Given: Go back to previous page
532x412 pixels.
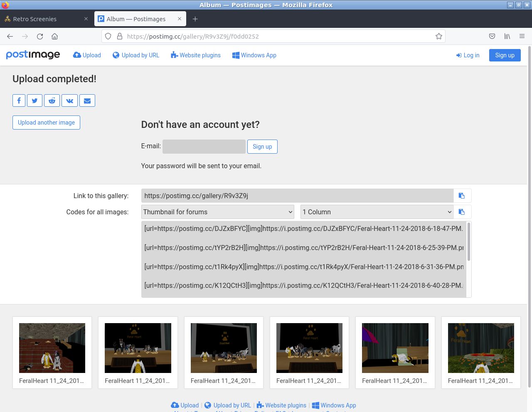Looking at the screenshot, I should coord(10,37).
